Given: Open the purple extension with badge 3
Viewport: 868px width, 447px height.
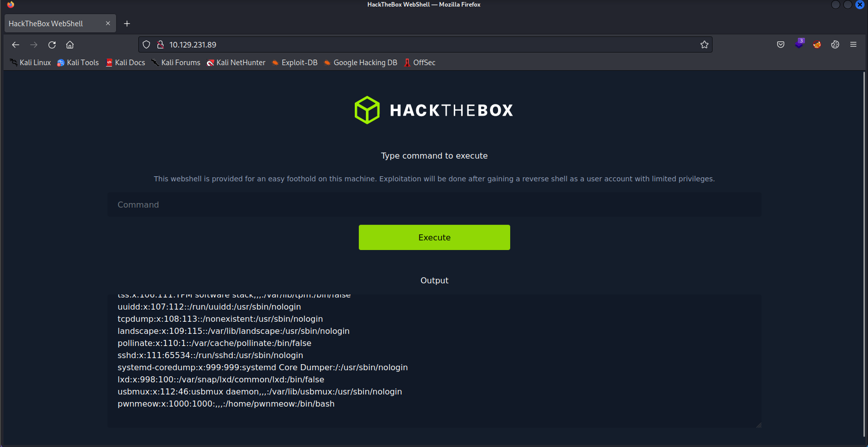Looking at the screenshot, I should [799, 43].
